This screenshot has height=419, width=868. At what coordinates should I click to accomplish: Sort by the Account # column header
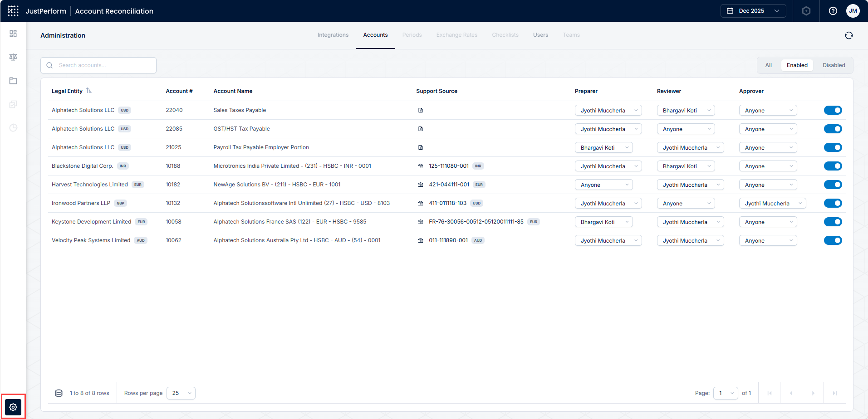(179, 91)
